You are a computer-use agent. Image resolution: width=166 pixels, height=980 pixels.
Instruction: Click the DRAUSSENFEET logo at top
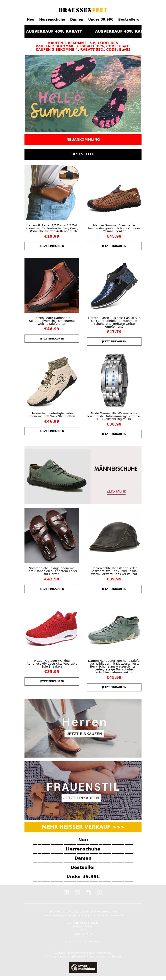(83, 10)
